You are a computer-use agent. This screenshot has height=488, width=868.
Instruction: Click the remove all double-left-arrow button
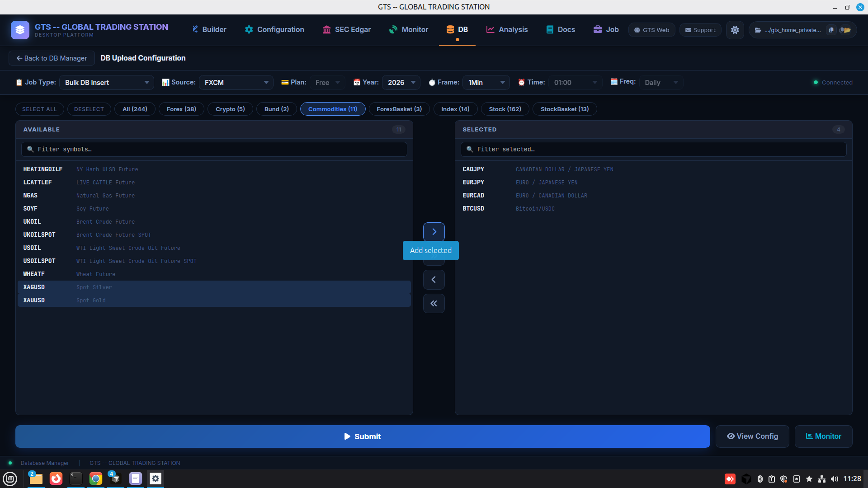[434, 304]
